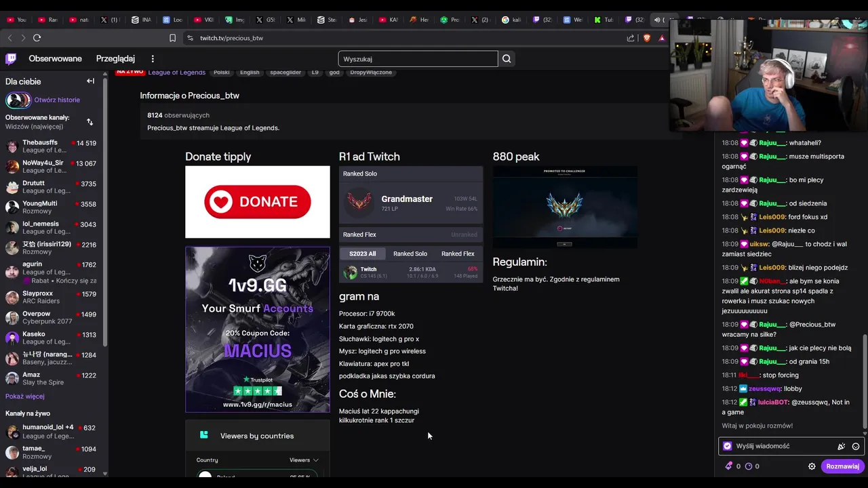
Task: Open the 880 peak Challenger image
Action: click(x=565, y=207)
